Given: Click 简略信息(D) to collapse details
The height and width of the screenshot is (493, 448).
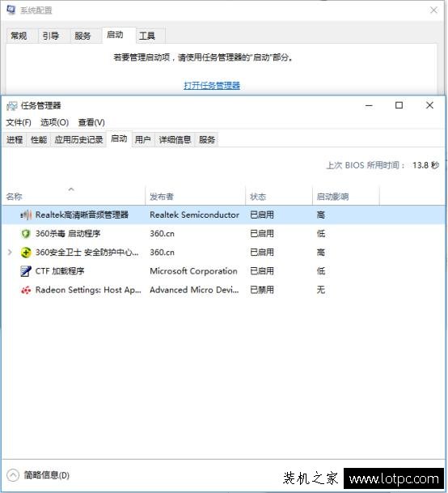Looking at the screenshot, I should point(46,475).
